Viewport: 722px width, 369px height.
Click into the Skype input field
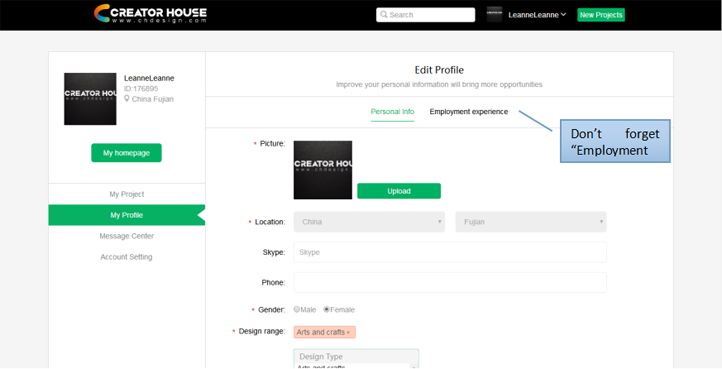pyautogui.click(x=450, y=252)
